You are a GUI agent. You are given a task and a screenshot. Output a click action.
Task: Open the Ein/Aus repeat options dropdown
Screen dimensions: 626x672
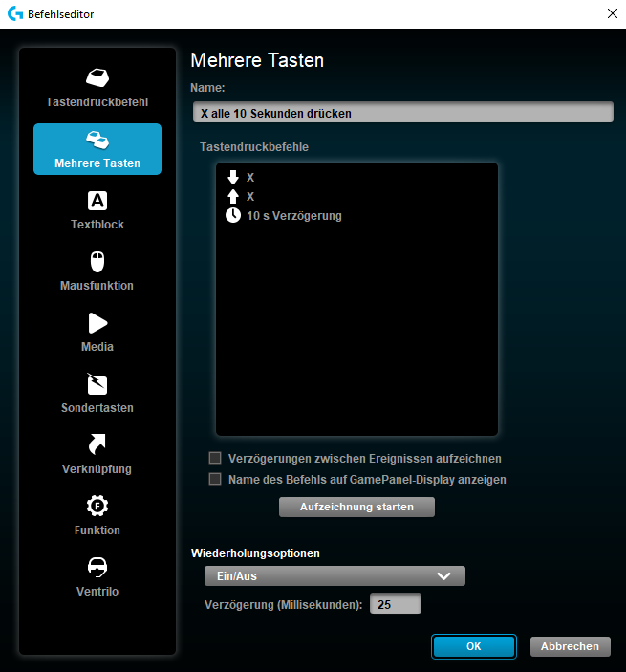(x=335, y=576)
